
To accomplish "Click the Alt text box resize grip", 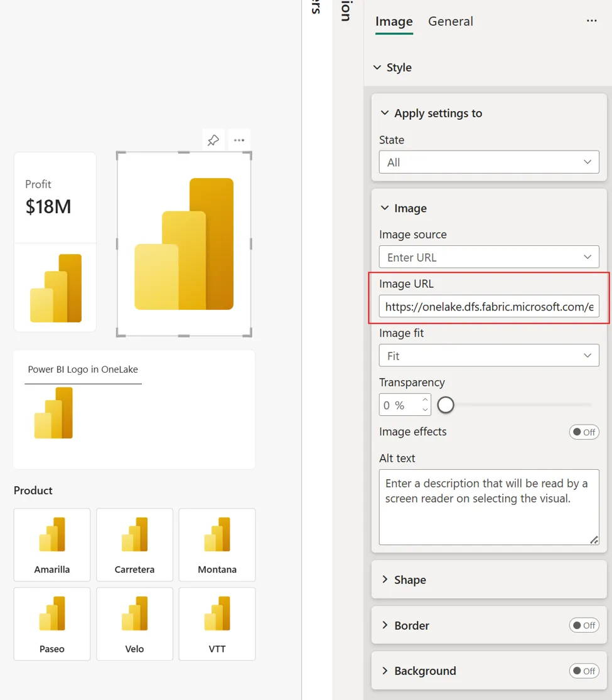I will pos(594,540).
